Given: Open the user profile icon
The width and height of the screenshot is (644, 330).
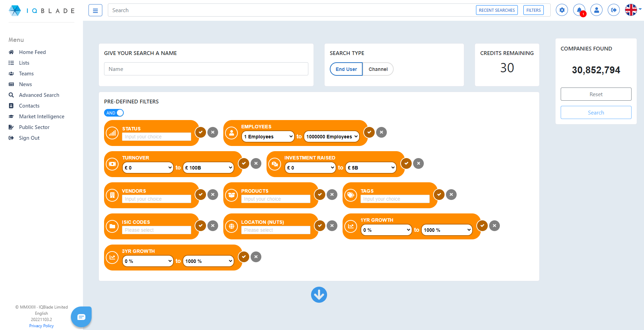Looking at the screenshot, I should 596,10.
